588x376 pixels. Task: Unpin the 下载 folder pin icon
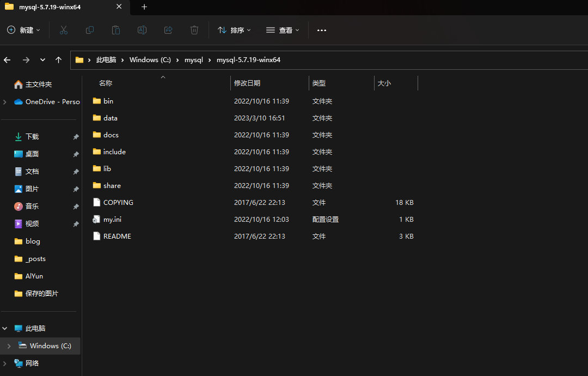(x=76, y=137)
